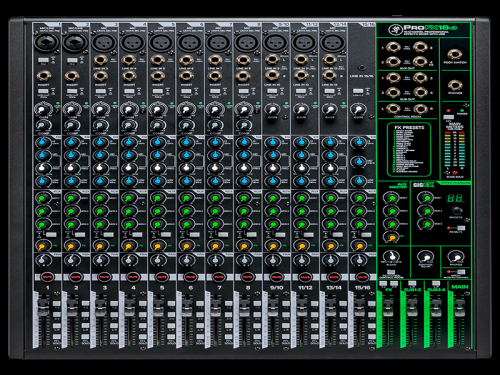The width and height of the screenshot is (500, 375).
Task: Click the channel 1 gain knob
Action: (42, 109)
